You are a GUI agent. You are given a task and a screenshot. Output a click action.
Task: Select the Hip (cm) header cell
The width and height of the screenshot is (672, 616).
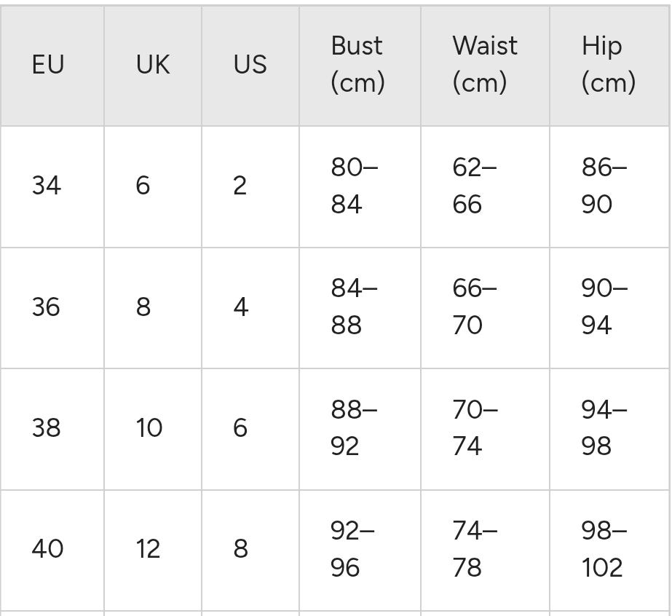coord(608,64)
